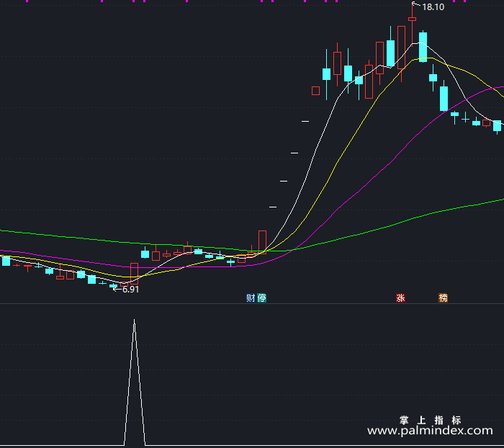Image resolution: width=504 pixels, height=448 pixels.
Task: Click the large cyan candle after the 18.10 high
Action: point(423,47)
